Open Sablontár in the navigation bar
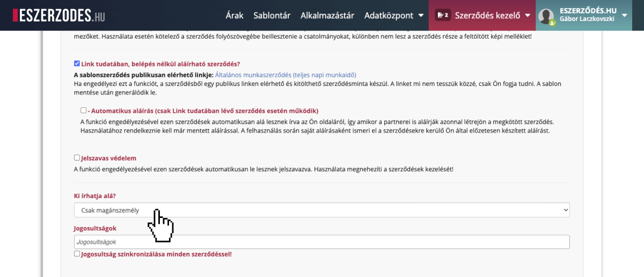 [x=272, y=16]
